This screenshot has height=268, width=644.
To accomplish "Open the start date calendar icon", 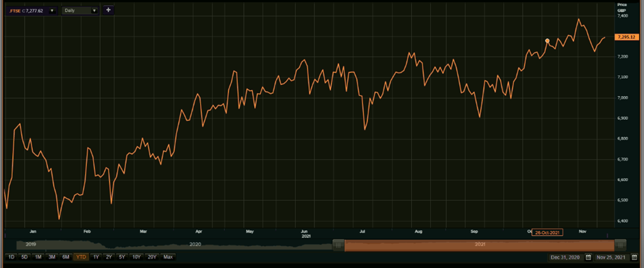I will click(588, 258).
